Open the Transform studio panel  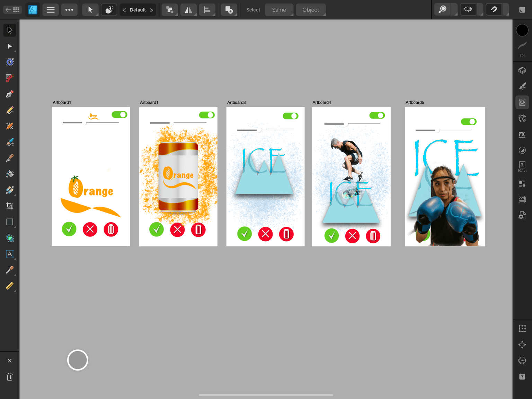point(522,329)
